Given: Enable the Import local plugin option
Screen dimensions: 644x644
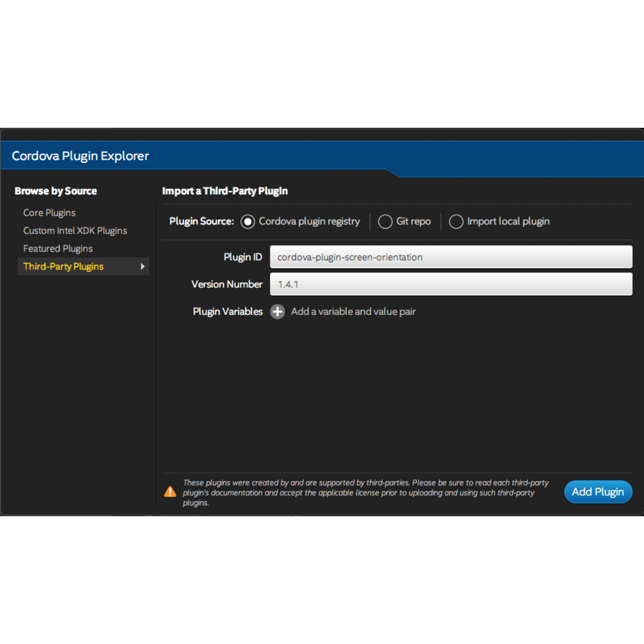Looking at the screenshot, I should click(x=456, y=222).
